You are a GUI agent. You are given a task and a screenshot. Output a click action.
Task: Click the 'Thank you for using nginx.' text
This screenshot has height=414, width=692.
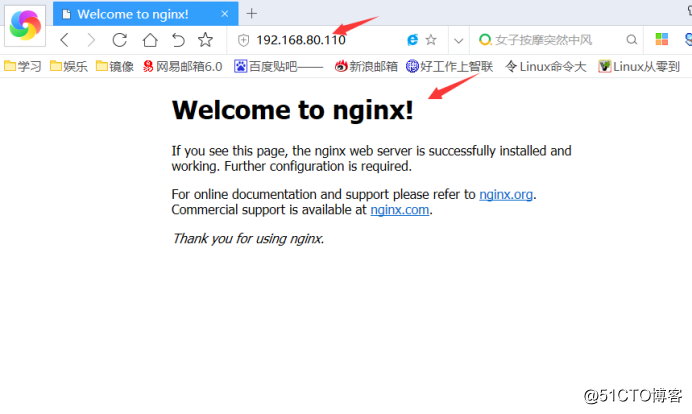[x=248, y=238]
